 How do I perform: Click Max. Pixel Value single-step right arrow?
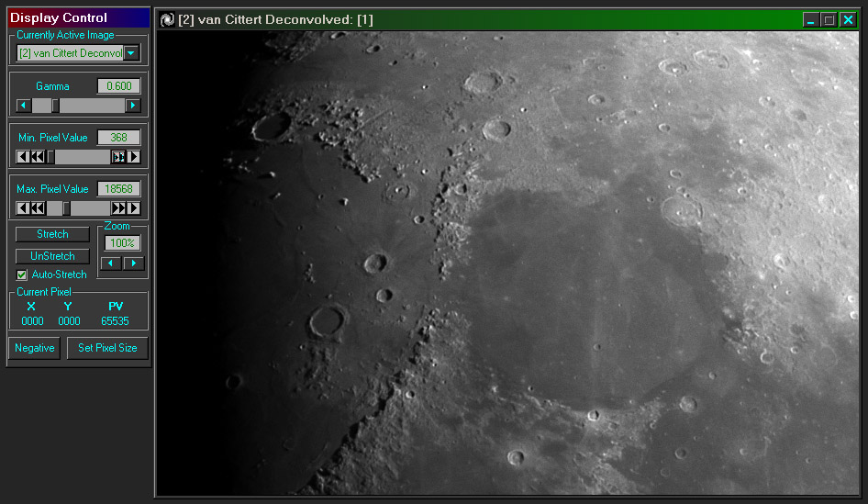pos(134,208)
